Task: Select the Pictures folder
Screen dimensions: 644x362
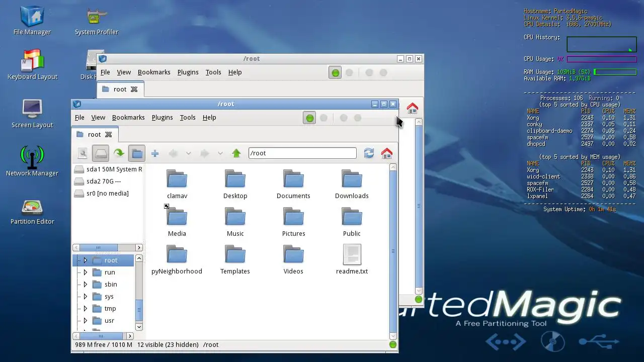Action: tap(293, 222)
